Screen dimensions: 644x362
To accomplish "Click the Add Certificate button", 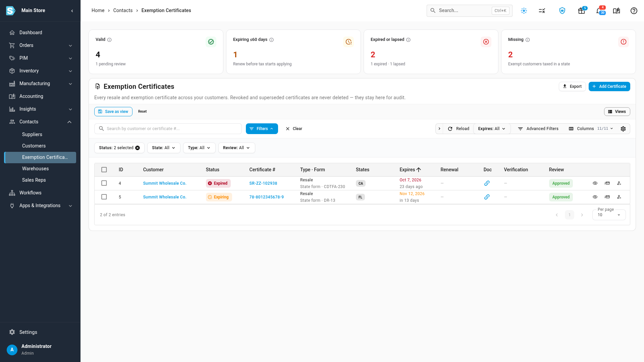I will [x=609, y=86].
